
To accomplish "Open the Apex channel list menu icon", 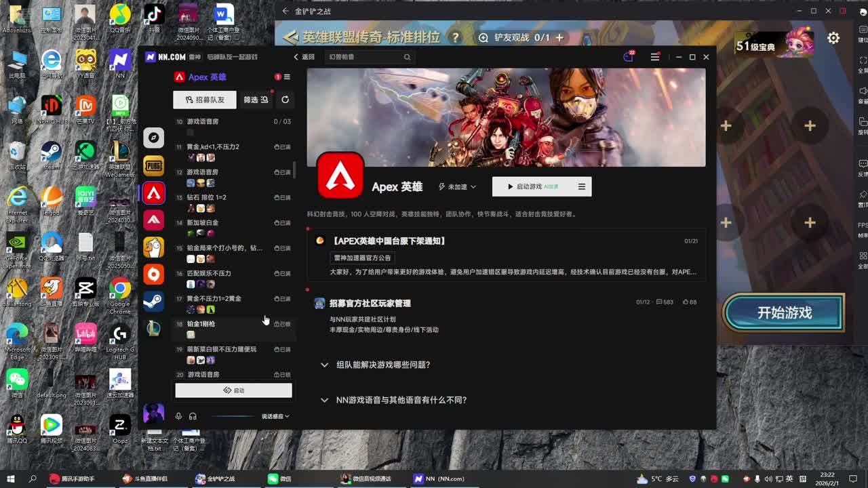I will (287, 77).
